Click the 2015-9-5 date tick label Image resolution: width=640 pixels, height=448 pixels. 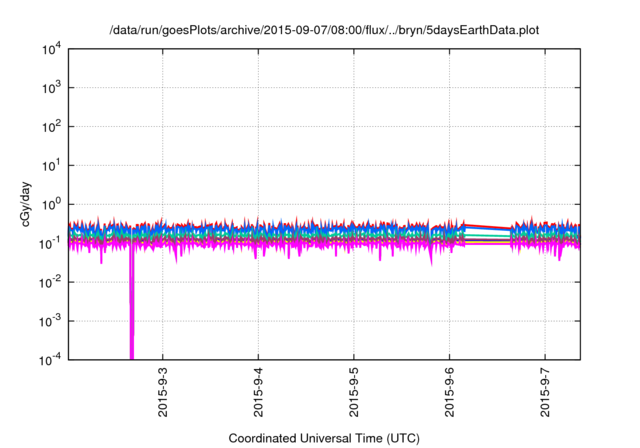pos(354,393)
